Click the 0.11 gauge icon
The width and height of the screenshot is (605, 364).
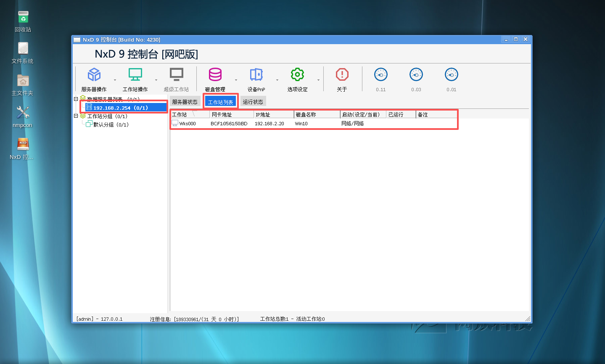tap(381, 75)
